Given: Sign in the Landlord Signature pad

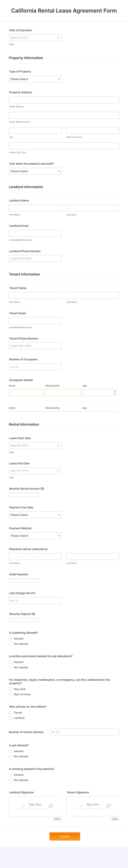Looking at the screenshot, I should 35,806.
